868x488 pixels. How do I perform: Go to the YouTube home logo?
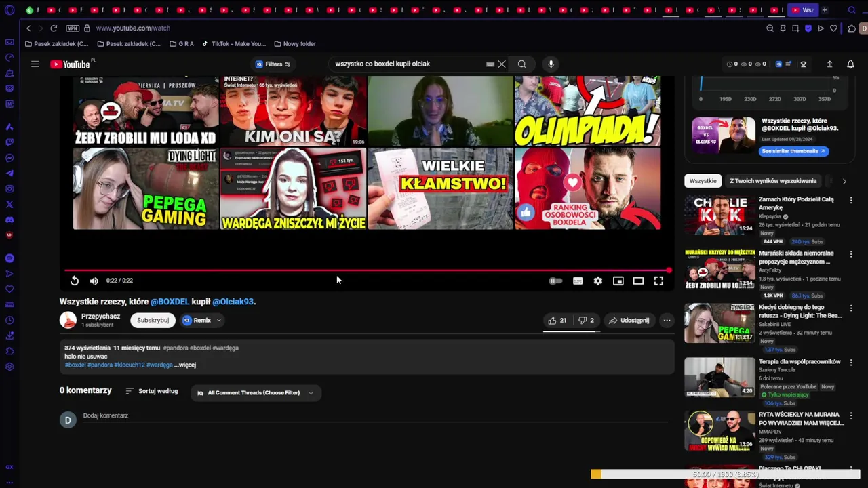point(71,64)
